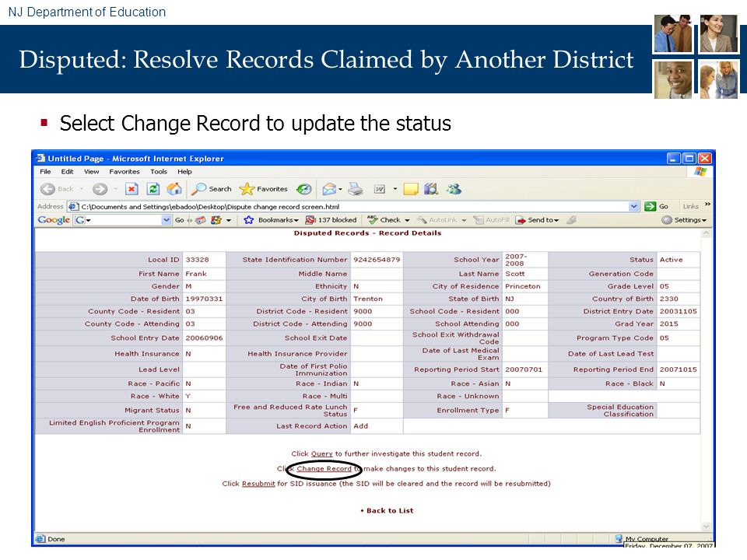Go to Home page icon
Viewport: 747px width, 560px height.
(174, 189)
